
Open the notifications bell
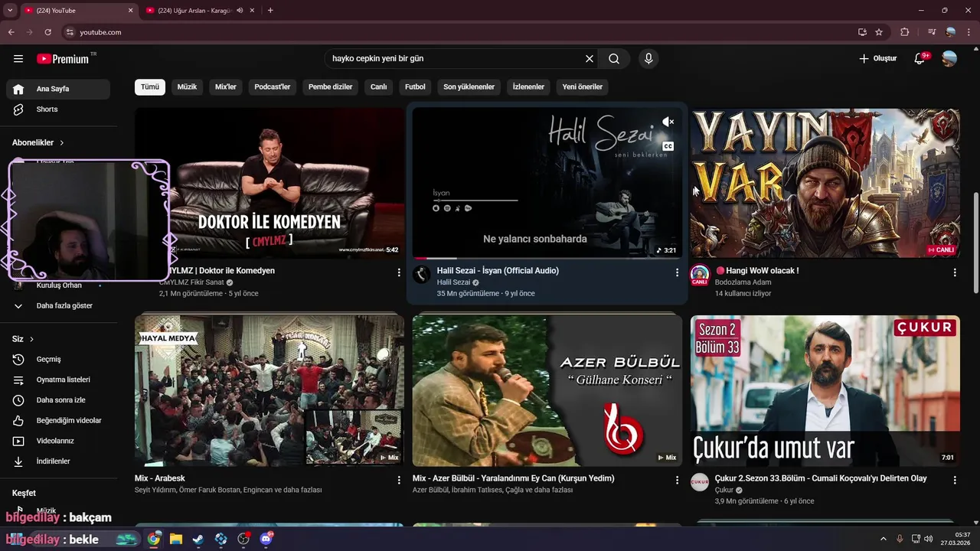tap(920, 59)
